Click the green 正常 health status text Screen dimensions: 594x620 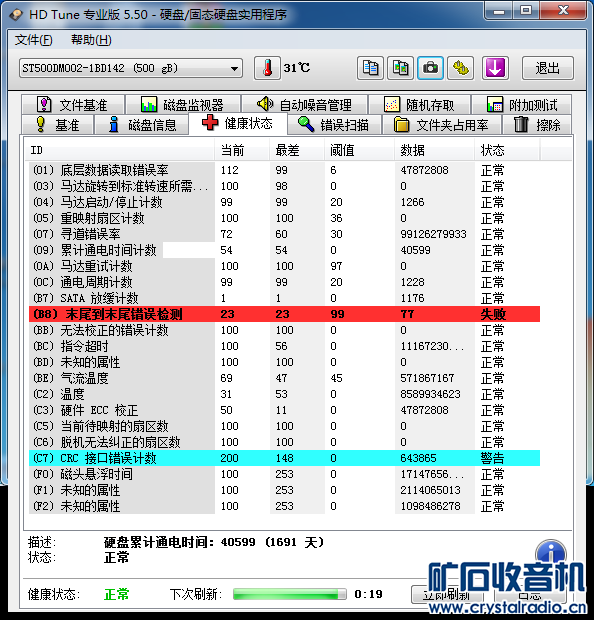pos(116,594)
